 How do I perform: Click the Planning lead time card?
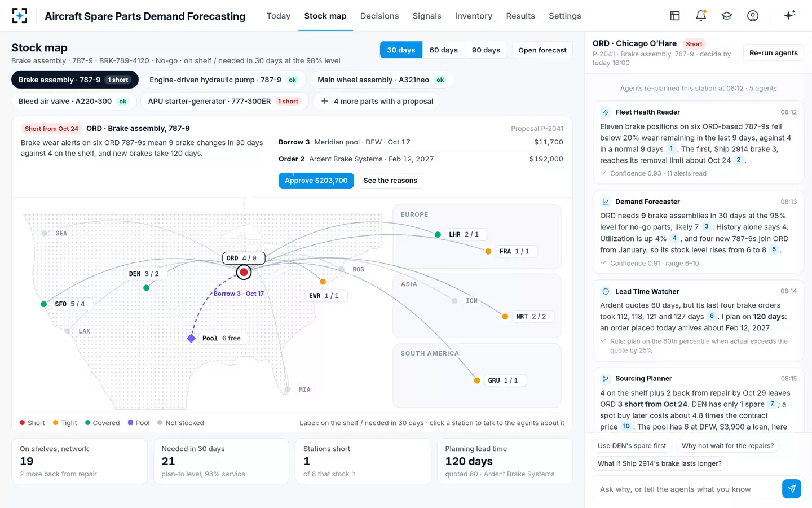(505, 461)
